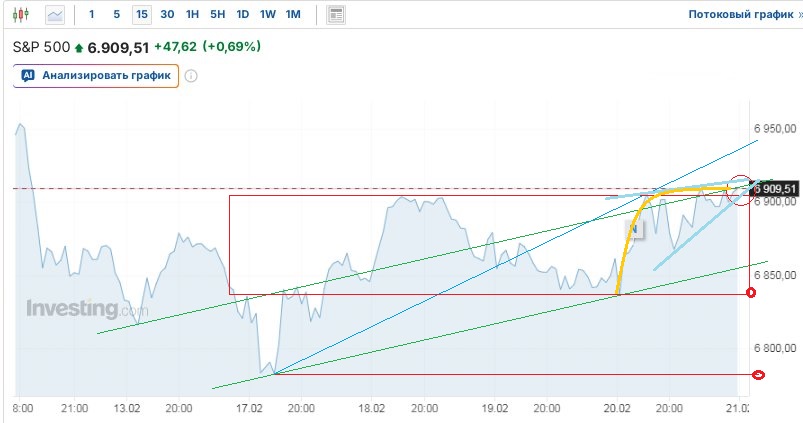Select the 1M timeframe
This screenshot has height=423, width=803.
click(x=292, y=15)
